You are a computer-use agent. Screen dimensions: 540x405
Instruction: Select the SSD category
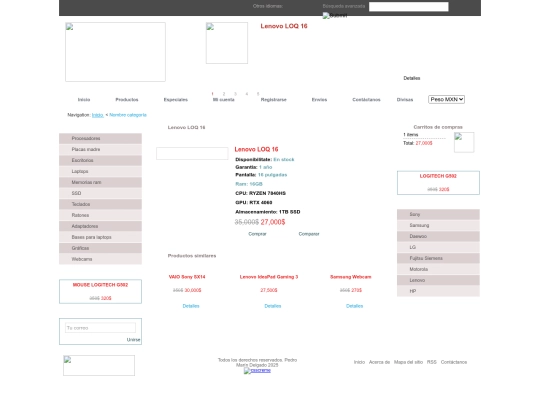point(100,193)
